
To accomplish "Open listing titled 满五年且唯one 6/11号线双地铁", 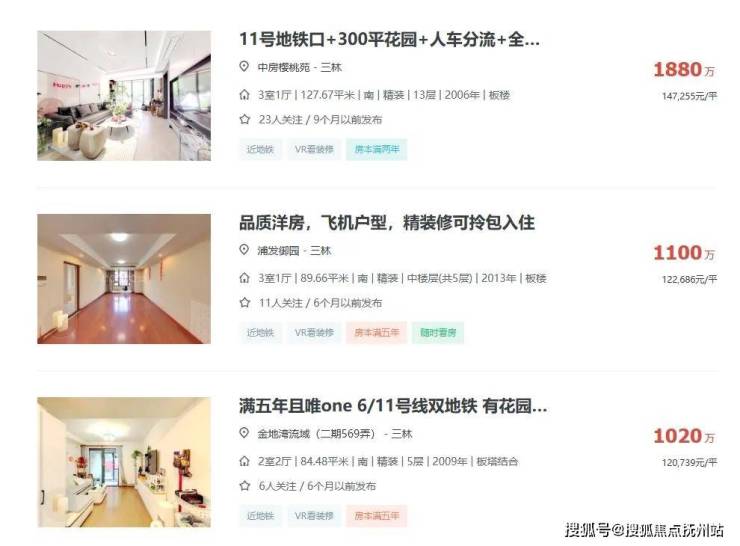I will coord(393,406).
